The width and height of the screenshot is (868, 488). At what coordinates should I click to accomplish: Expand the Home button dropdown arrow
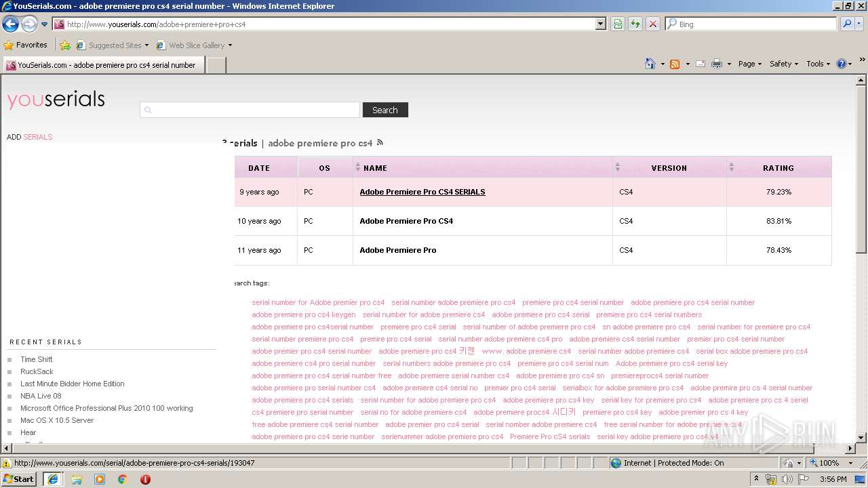(x=663, y=64)
